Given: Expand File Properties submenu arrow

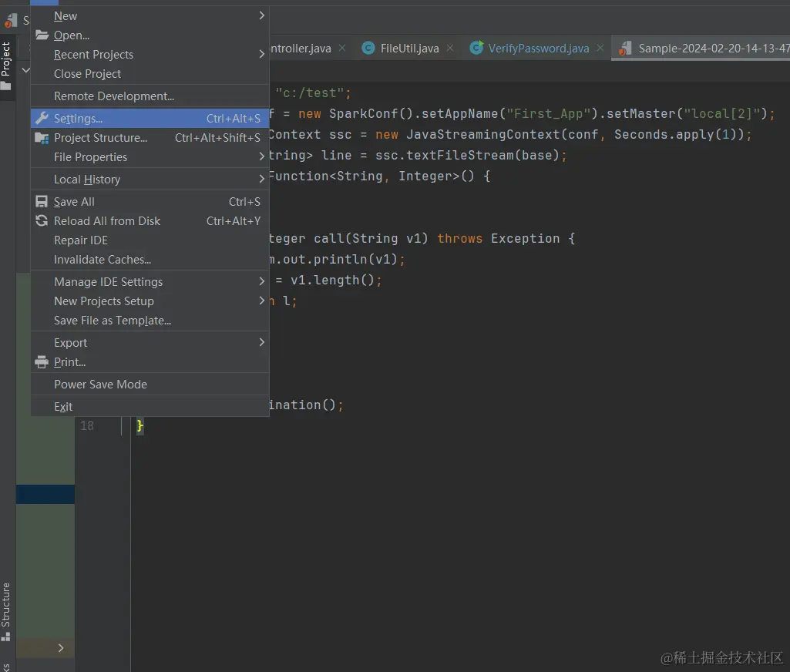Looking at the screenshot, I should pyautogui.click(x=261, y=156).
